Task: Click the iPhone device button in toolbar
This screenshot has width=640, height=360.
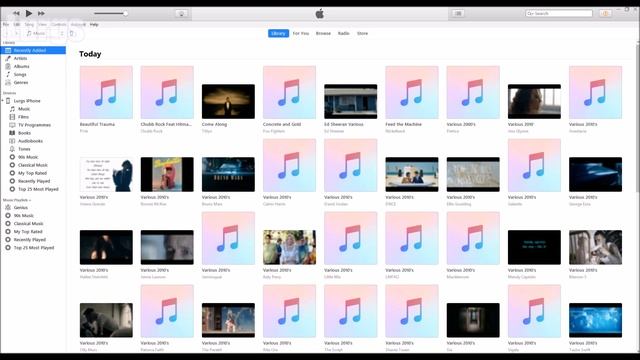Action: (72, 33)
